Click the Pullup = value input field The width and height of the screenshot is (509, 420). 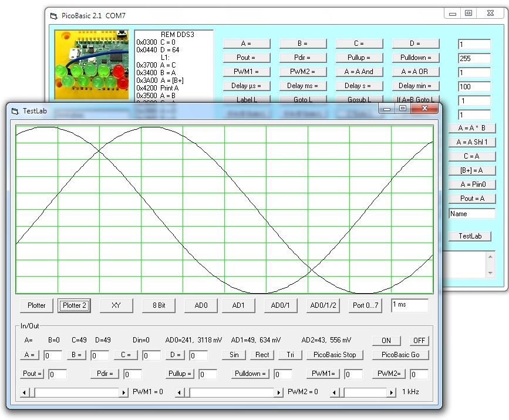coord(208,374)
